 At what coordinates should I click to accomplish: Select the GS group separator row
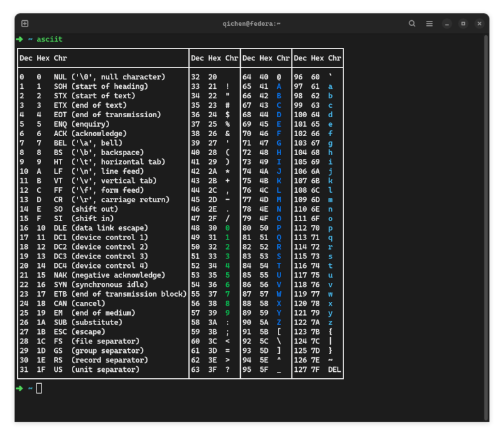click(82, 350)
